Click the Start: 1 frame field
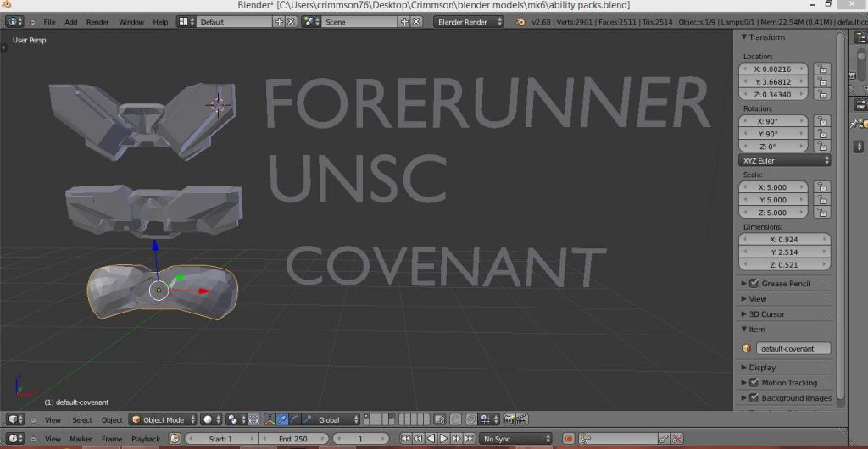 [x=220, y=439]
